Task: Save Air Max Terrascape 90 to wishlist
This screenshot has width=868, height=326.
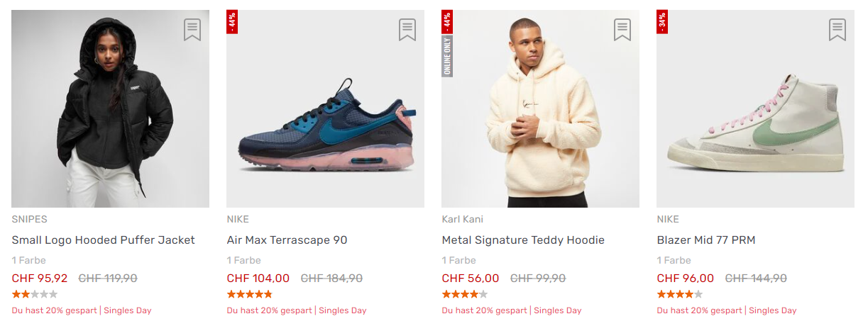Action: (x=407, y=30)
